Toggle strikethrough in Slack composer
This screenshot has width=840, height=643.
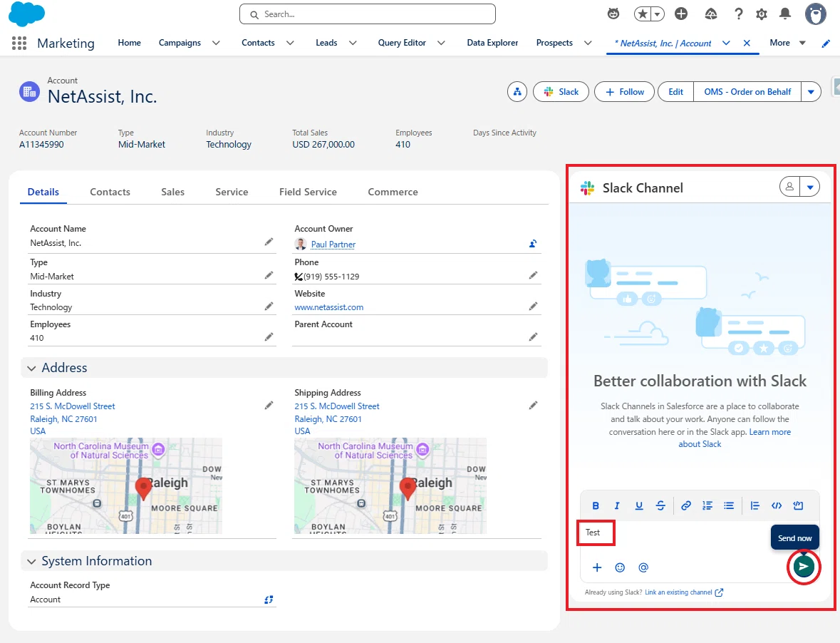click(660, 506)
